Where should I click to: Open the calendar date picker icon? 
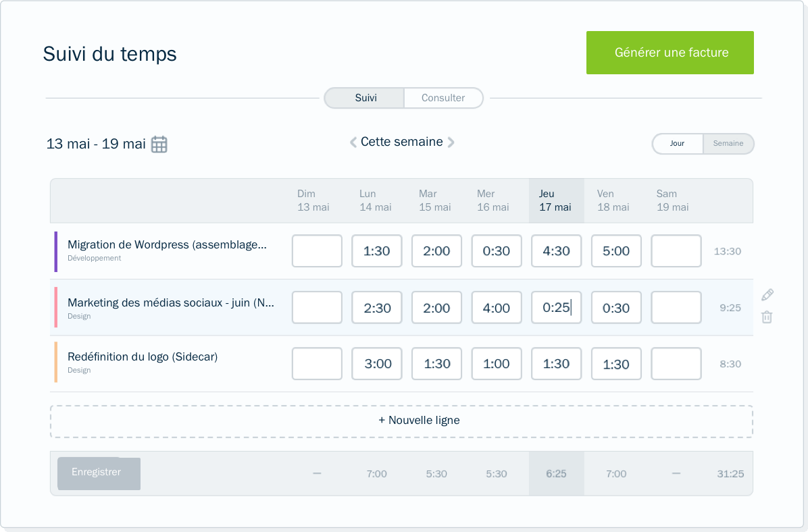(159, 144)
